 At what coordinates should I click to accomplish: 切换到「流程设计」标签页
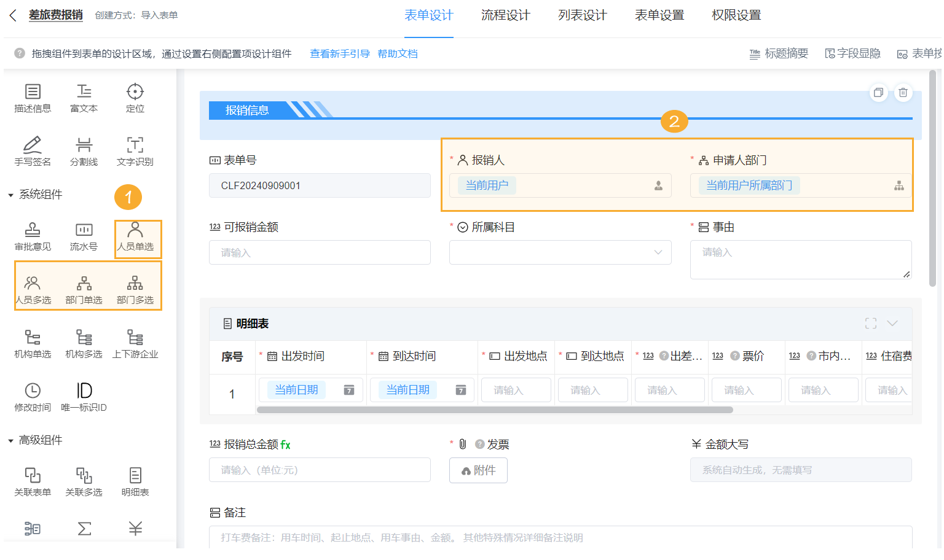pyautogui.click(x=505, y=15)
